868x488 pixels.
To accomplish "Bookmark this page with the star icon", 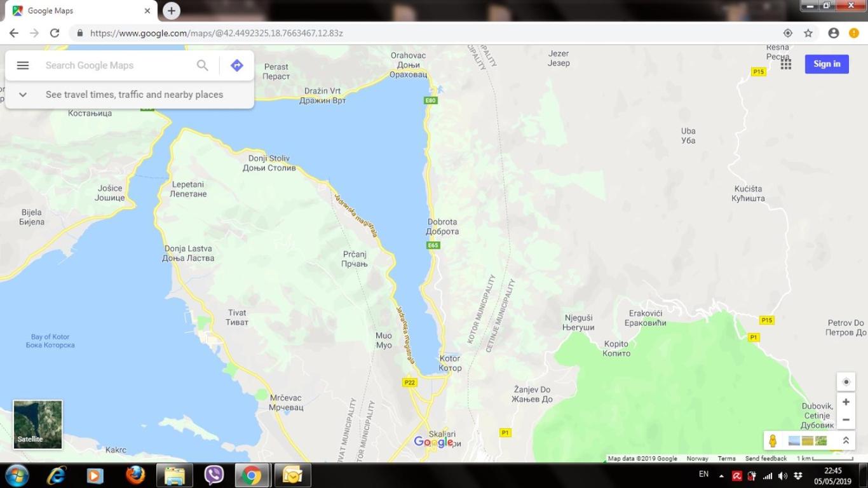I will pyautogui.click(x=808, y=33).
